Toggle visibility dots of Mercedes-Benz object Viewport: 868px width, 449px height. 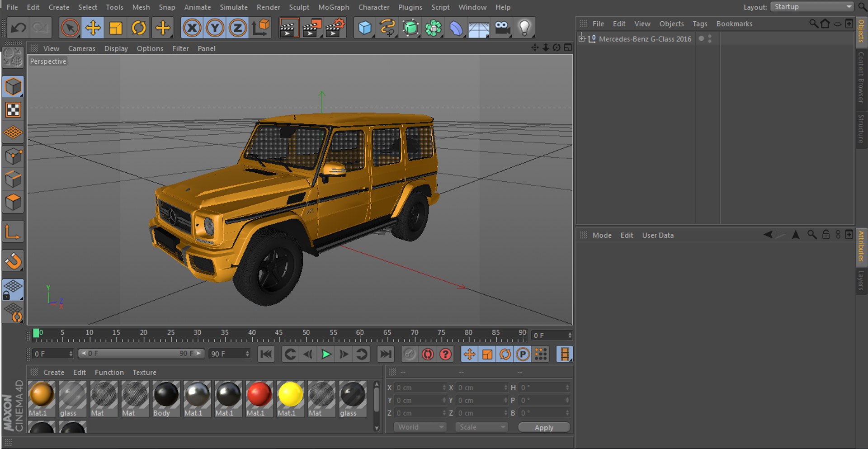tap(710, 39)
